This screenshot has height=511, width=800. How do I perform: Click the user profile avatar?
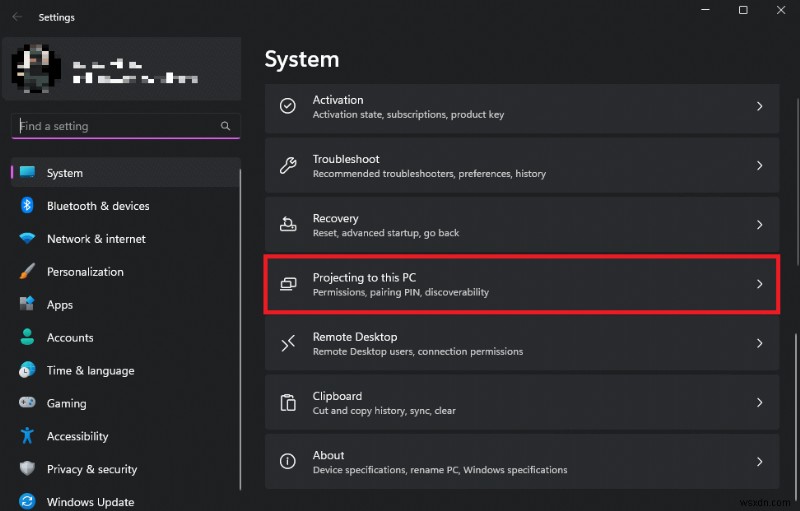coord(36,68)
